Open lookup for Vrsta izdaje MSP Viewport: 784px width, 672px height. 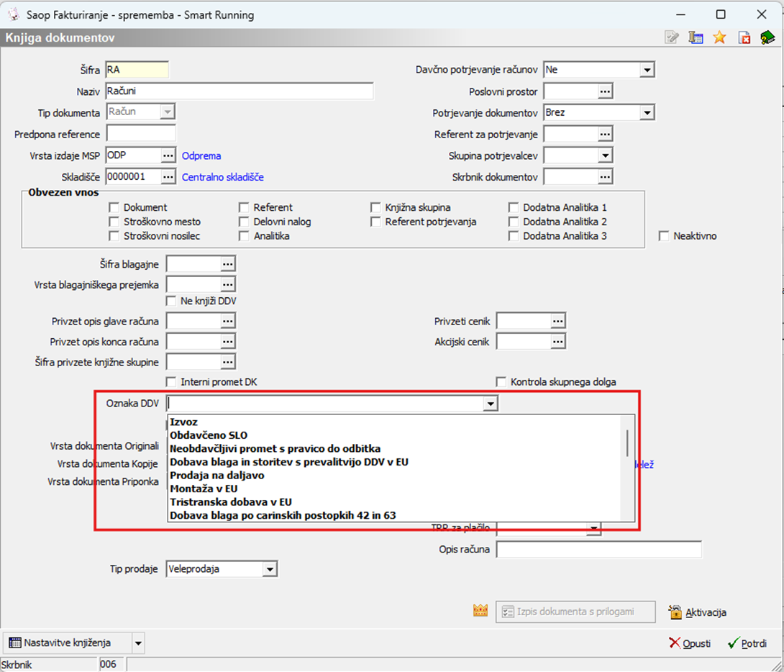pos(168,155)
